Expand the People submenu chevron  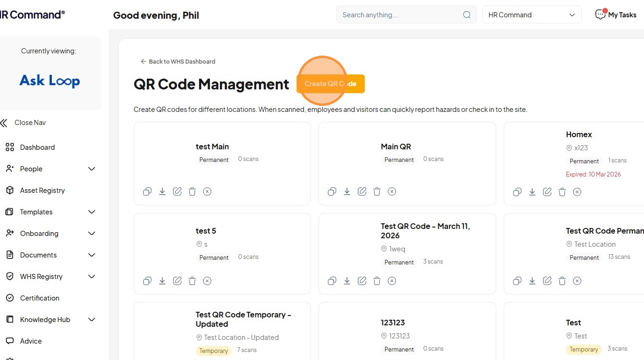coord(92,169)
